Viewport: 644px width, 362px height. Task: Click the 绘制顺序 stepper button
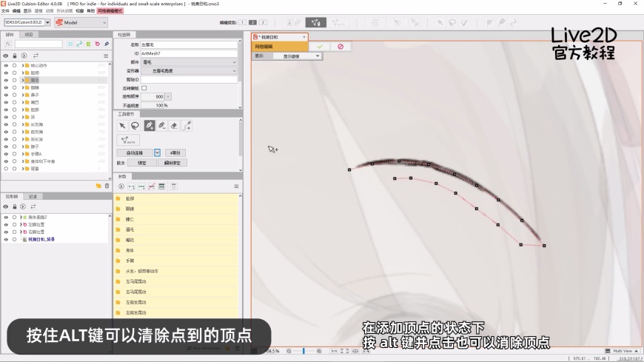(168, 96)
